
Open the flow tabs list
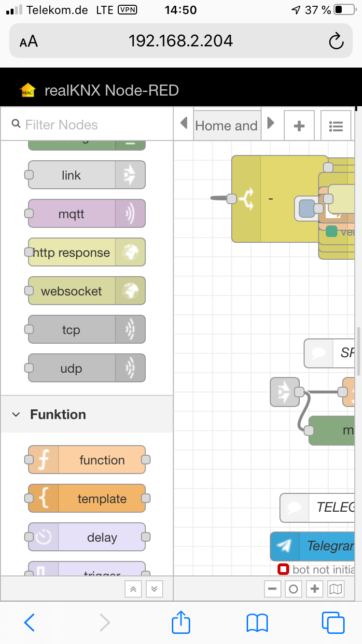click(335, 126)
